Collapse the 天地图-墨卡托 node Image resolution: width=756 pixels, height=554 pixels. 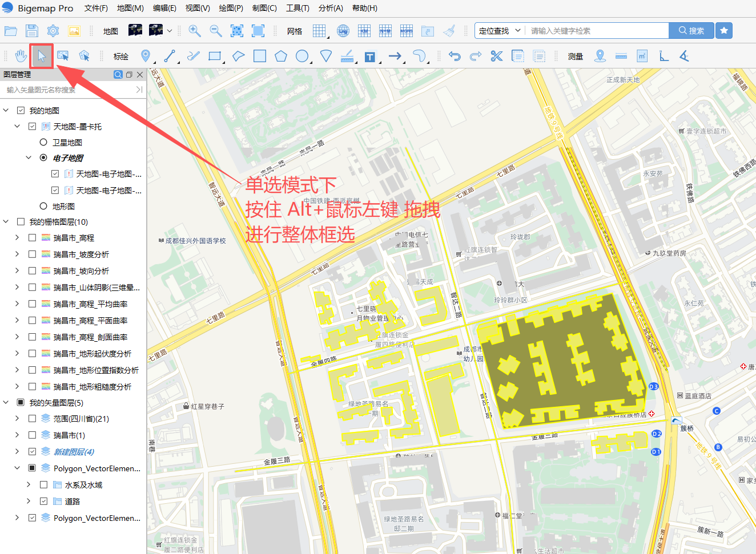click(17, 126)
